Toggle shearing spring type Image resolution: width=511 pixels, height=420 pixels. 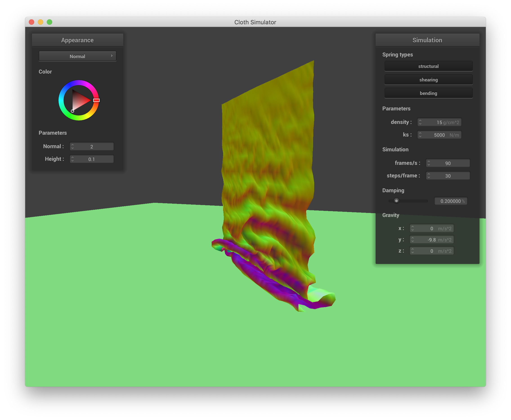(x=428, y=80)
